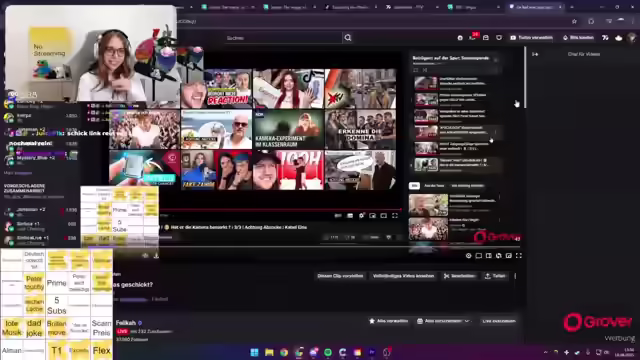The height and width of the screenshot is (360, 640).
Task: Expand hidden system tray icons chevron
Action: (546, 352)
